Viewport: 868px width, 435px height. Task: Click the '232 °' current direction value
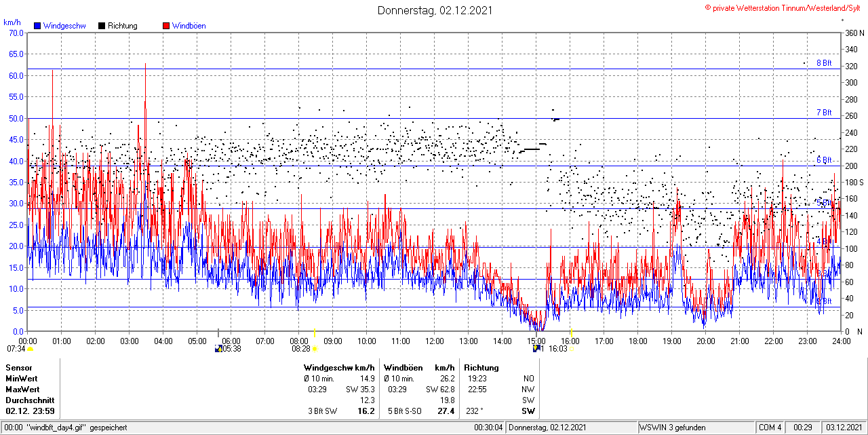click(476, 411)
